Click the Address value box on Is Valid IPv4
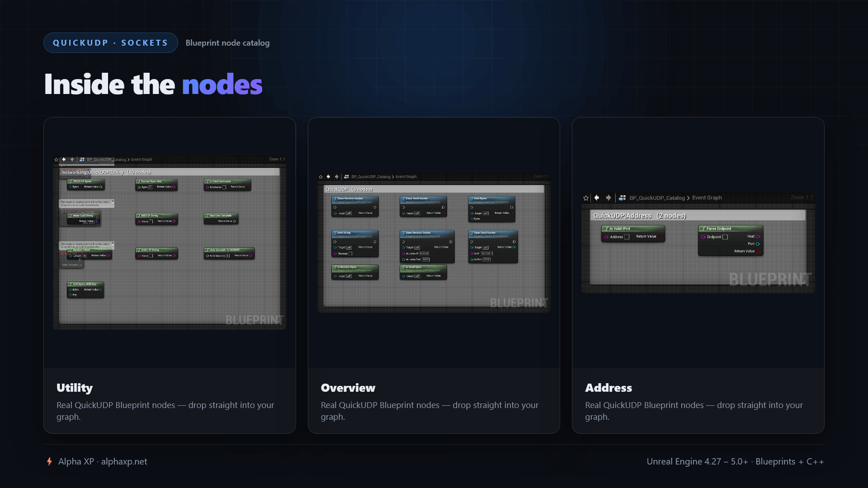This screenshot has width=868, height=488. [x=627, y=237]
